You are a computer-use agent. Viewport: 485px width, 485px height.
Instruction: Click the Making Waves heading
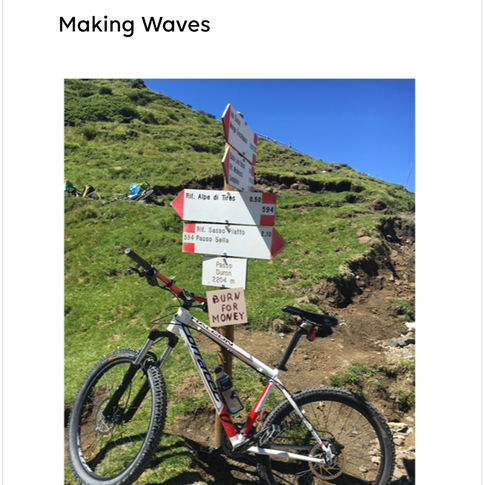click(134, 25)
